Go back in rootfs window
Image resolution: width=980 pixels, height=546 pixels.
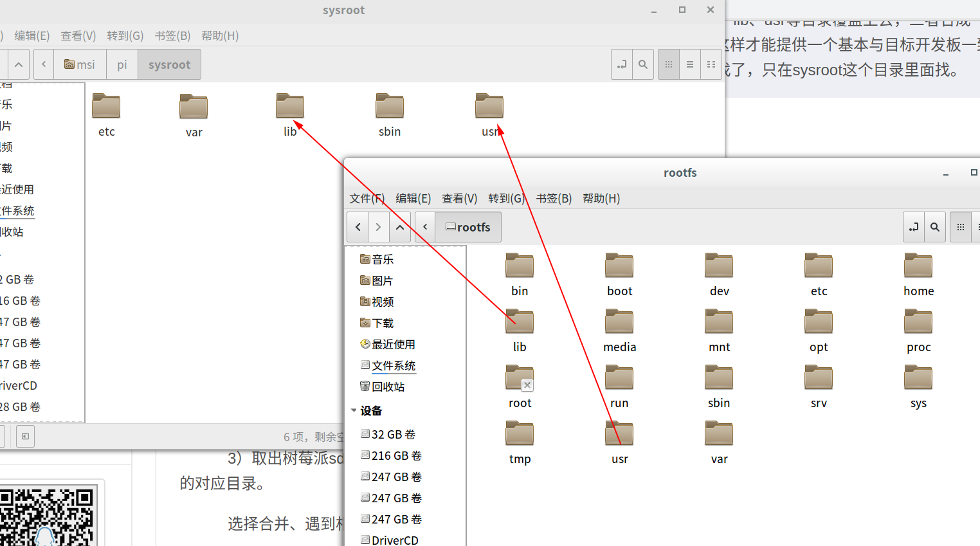tap(358, 227)
